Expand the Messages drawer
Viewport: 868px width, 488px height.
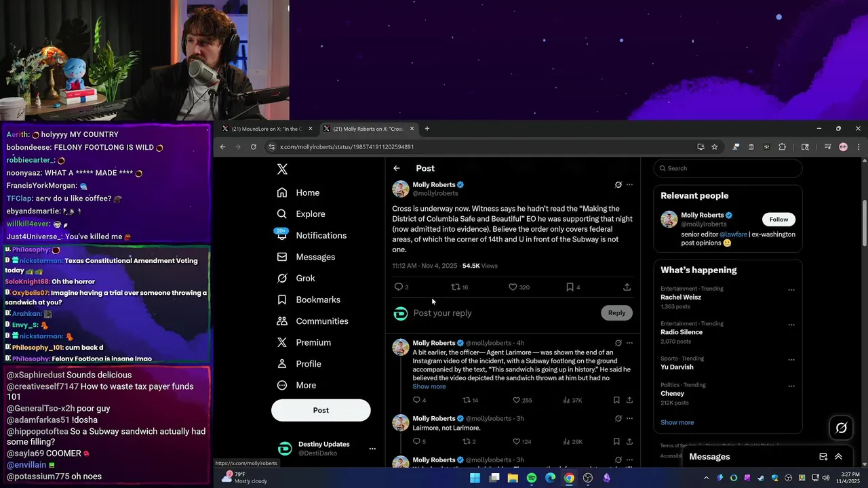(839, 457)
